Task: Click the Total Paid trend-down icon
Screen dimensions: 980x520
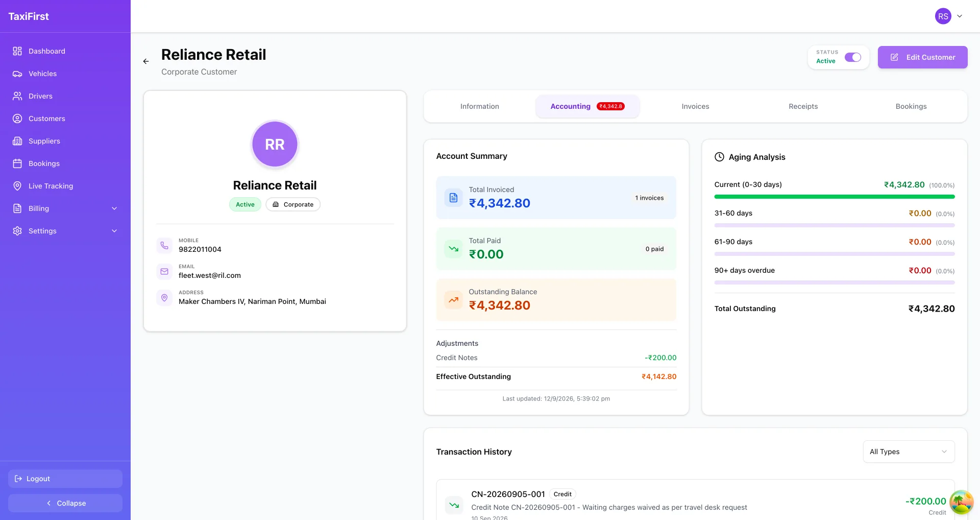Action: 453,249
